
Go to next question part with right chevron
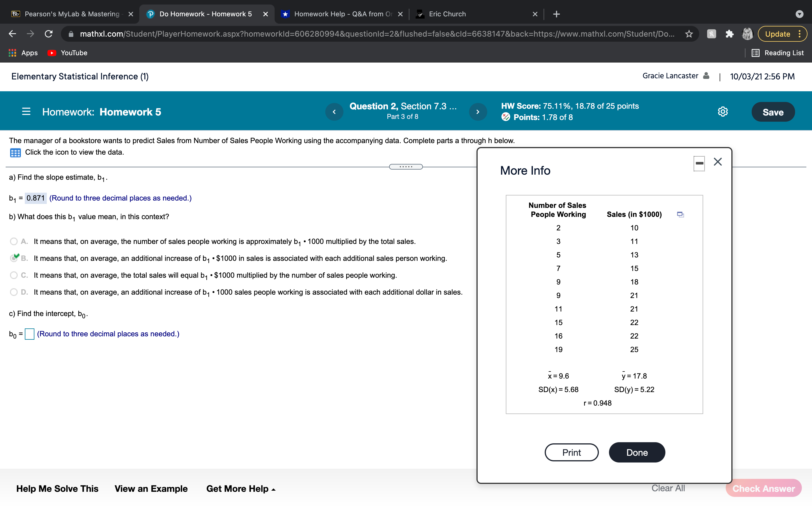click(x=478, y=112)
